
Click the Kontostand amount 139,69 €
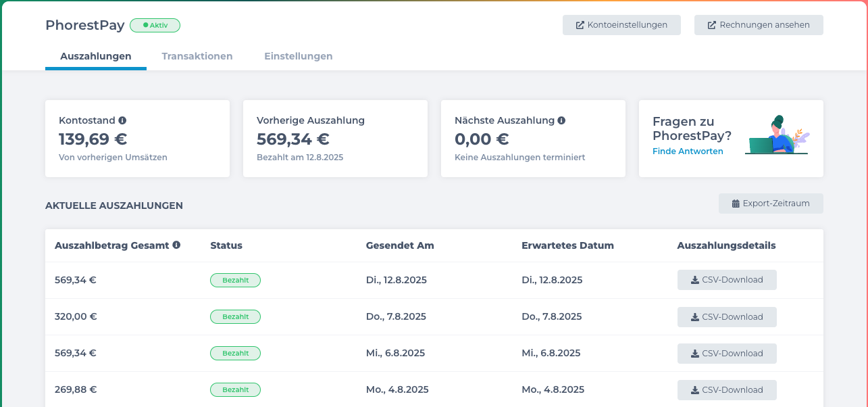tap(93, 139)
